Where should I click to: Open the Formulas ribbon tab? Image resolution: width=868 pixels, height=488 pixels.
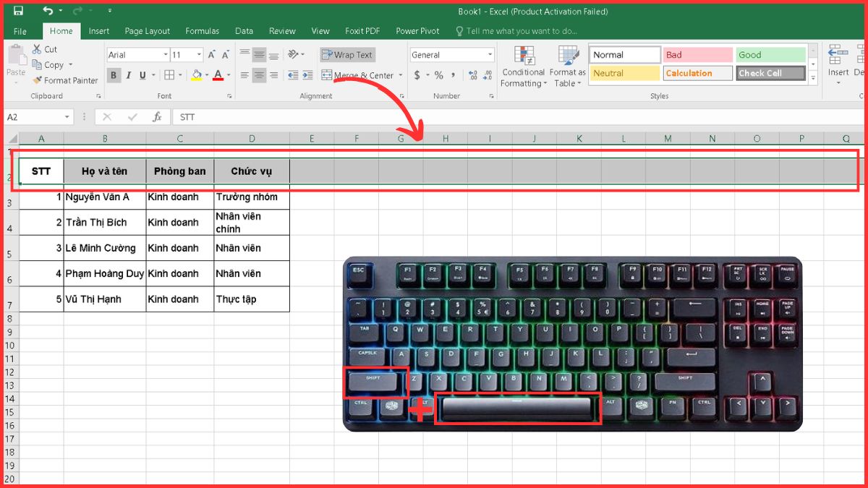click(202, 31)
